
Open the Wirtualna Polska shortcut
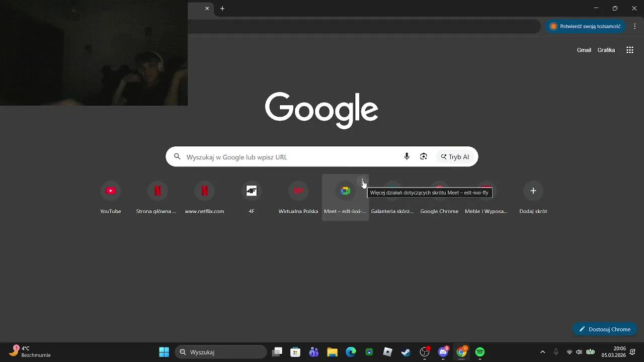[298, 198]
